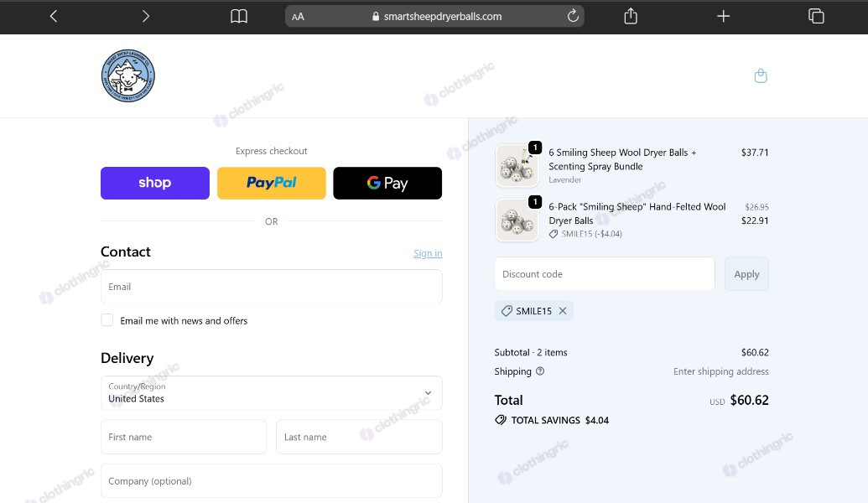
Task: Click the struck-through $26.95 price
Action: [756, 207]
